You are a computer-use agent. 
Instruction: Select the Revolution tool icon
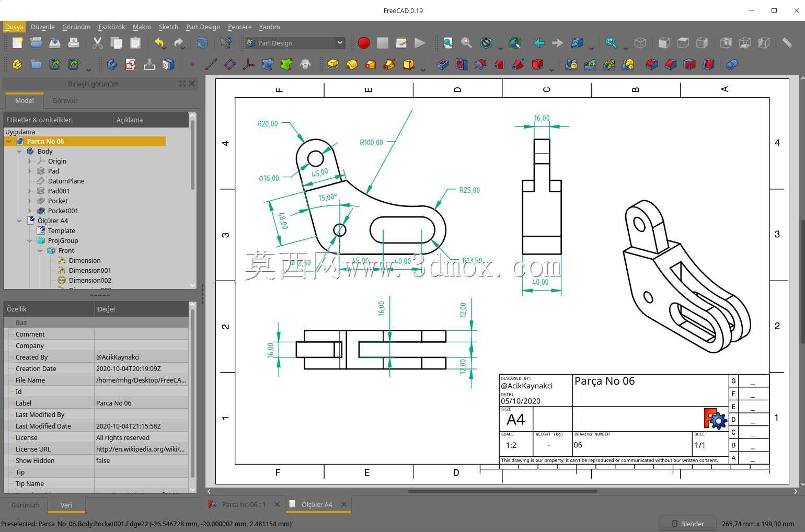352,64
